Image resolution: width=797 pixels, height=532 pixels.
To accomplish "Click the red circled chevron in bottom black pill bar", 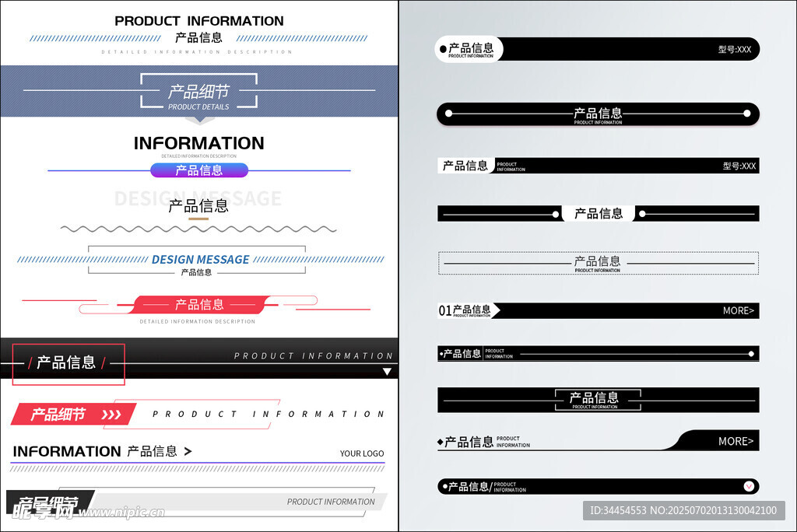I will click(x=749, y=487).
